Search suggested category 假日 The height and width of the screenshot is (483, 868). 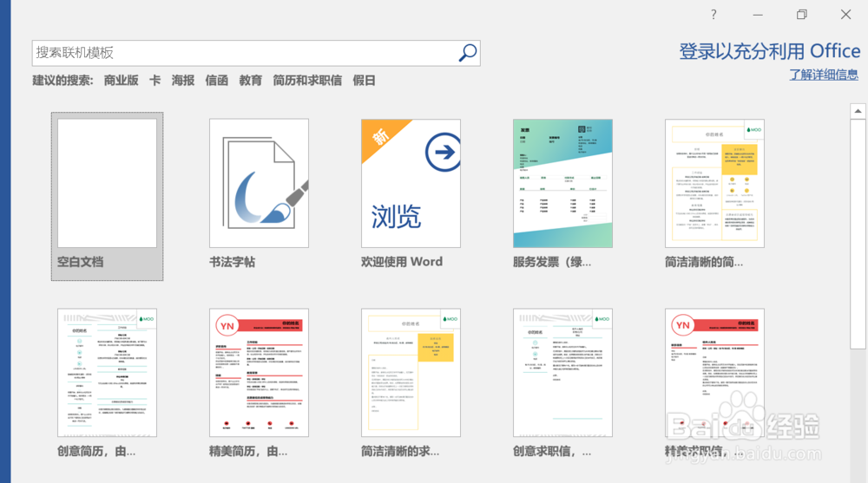pyautogui.click(x=365, y=81)
